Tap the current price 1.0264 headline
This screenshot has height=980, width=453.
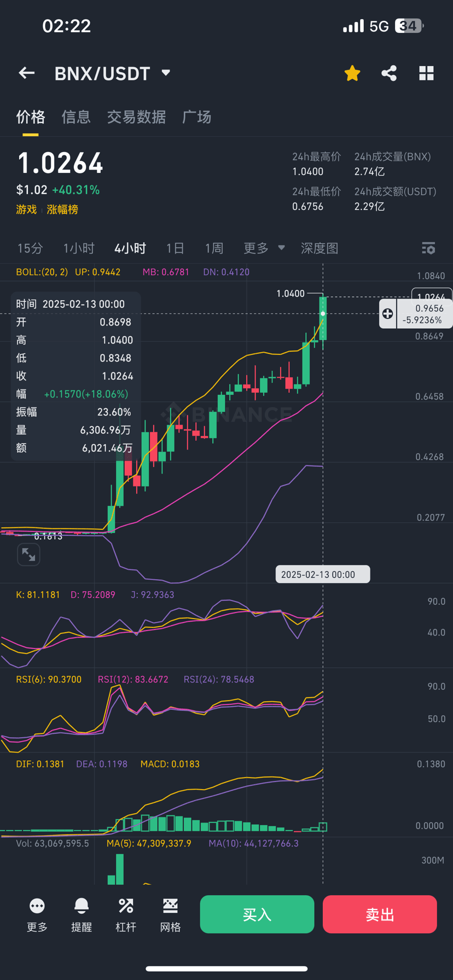pyautogui.click(x=60, y=163)
